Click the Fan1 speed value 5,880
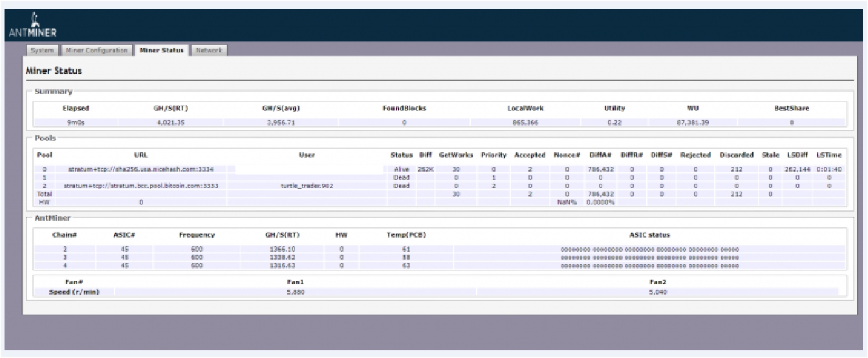Screen dimensions: 868x358 click(x=296, y=292)
